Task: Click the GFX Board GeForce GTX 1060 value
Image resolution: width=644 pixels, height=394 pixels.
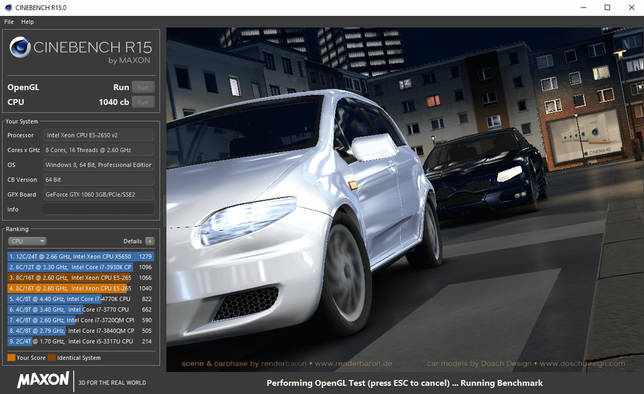Action: pyautogui.click(x=99, y=194)
